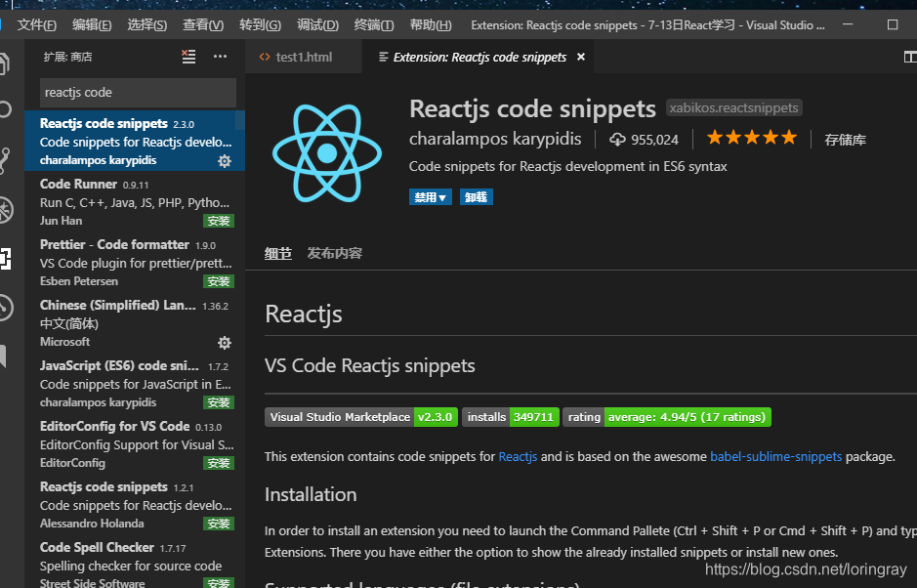The height and width of the screenshot is (588, 917).
Task: Install Code Runner extension
Action: (219, 221)
